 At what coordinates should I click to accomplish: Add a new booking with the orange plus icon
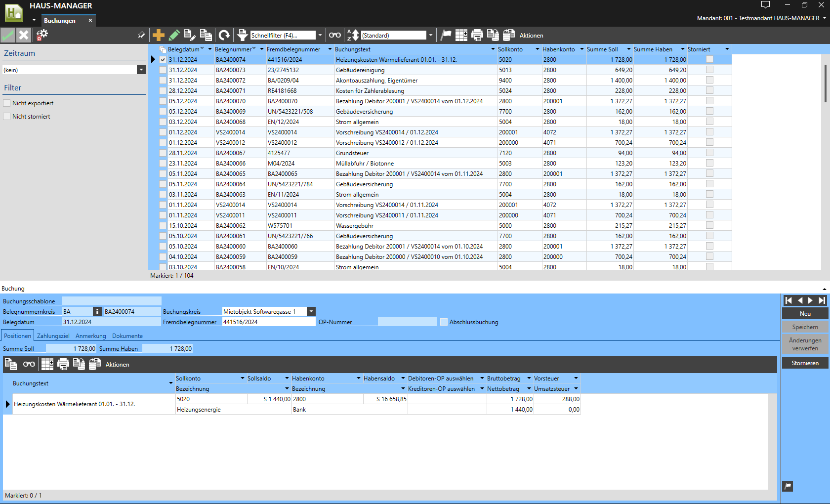pyautogui.click(x=159, y=35)
